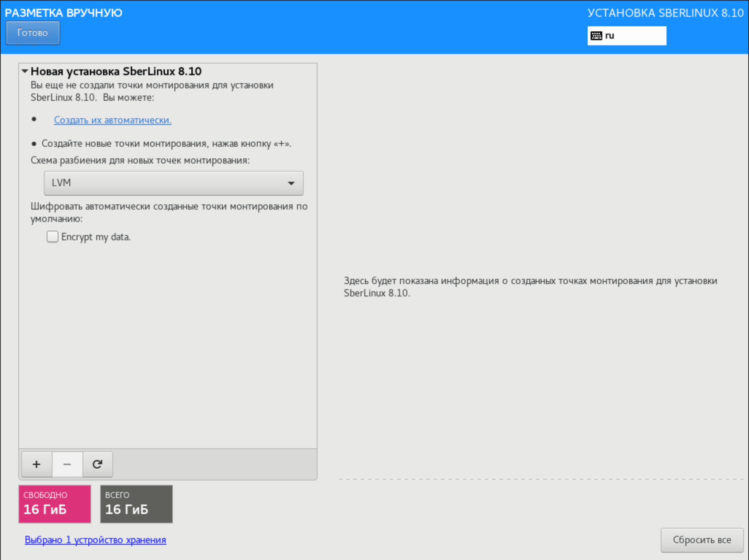Screen dimensions: 749x560
Task: Click the Создайте новые точки монтирования text
Action: 166,143
